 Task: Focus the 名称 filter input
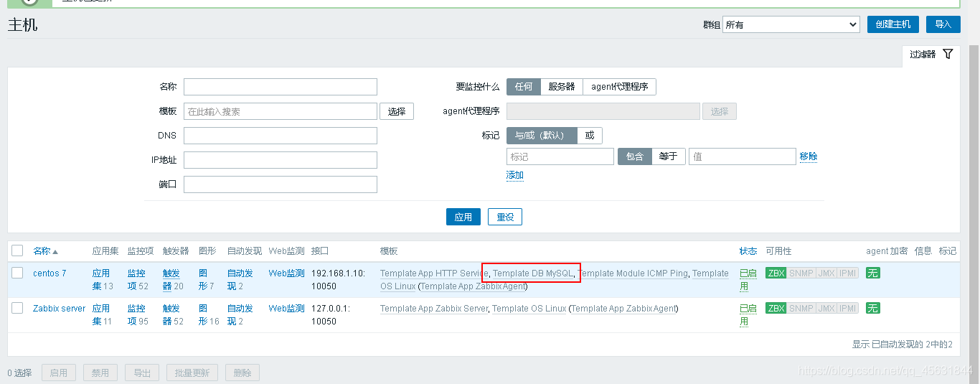281,87
